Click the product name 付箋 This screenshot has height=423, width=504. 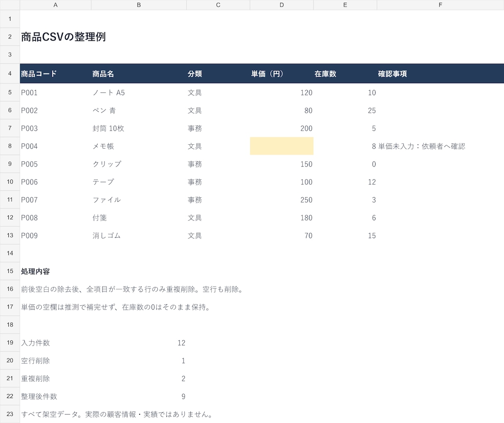100,217
